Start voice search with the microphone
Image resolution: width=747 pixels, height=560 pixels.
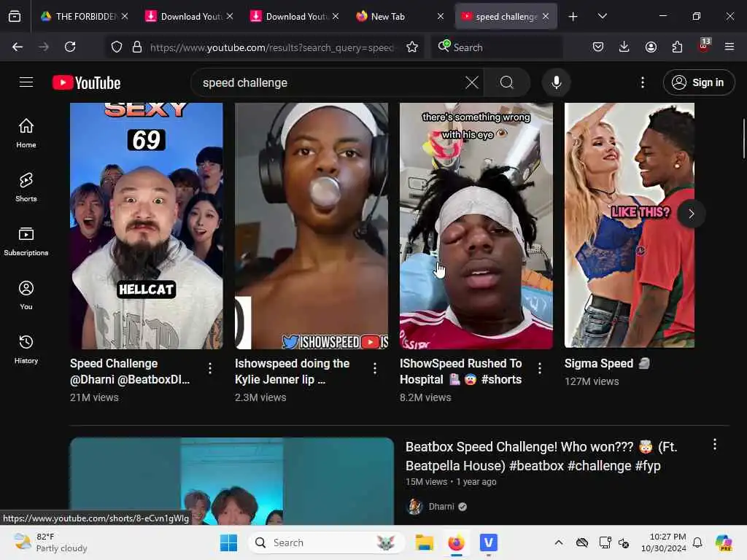click(x=556, y=82)
